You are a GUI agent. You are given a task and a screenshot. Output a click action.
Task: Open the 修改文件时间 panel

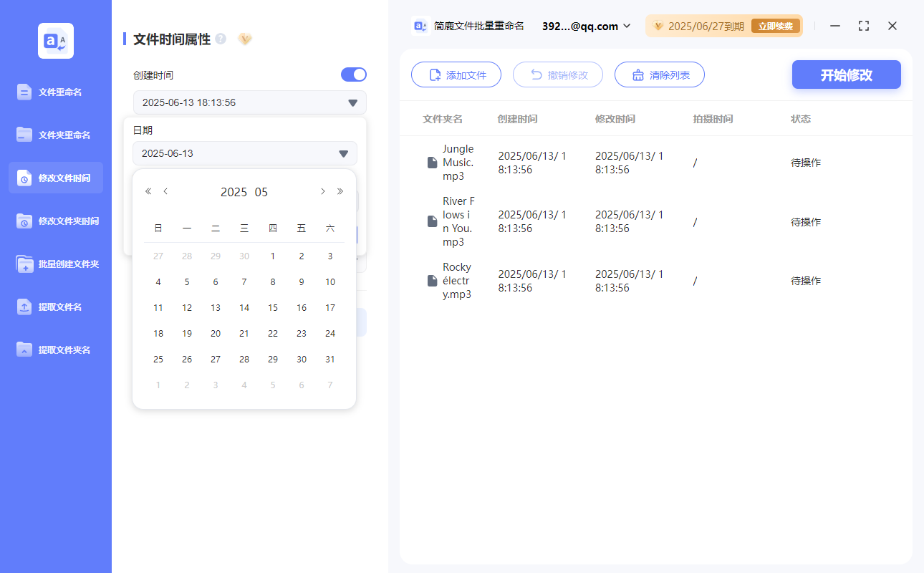pyautogui.click(x=56, y=178)
